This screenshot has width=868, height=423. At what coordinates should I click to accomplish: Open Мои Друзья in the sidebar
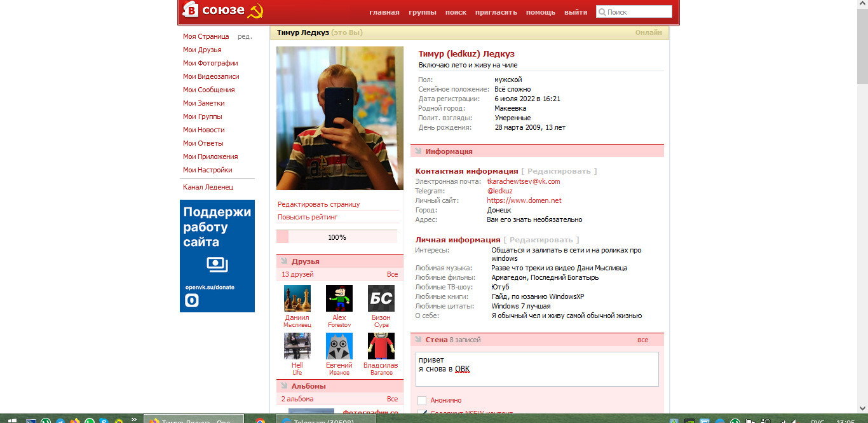pos(202,50)
